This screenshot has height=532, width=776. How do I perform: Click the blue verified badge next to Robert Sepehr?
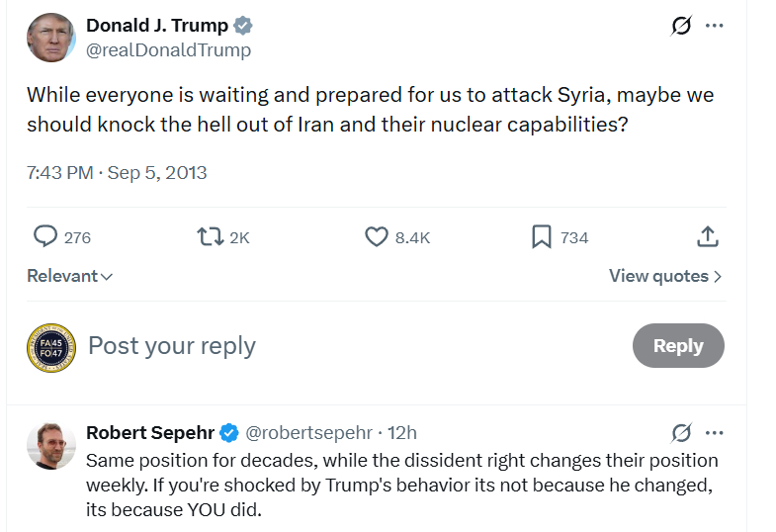pos(229,432)
